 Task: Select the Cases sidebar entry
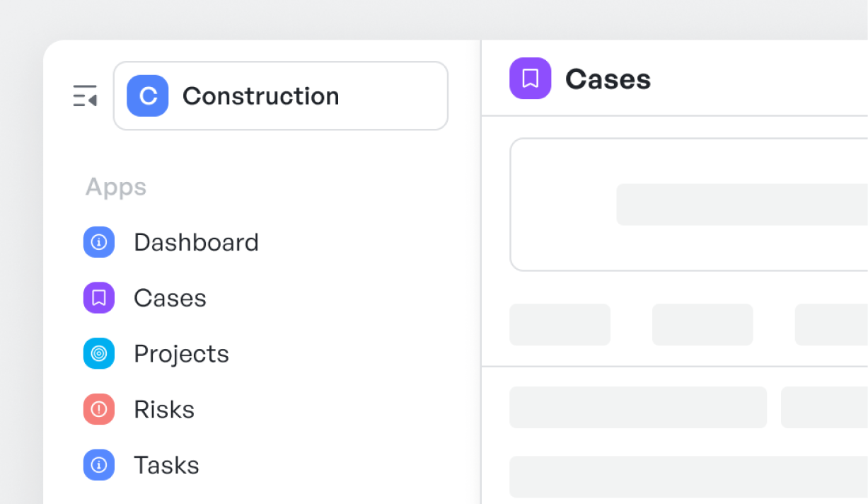170,298
